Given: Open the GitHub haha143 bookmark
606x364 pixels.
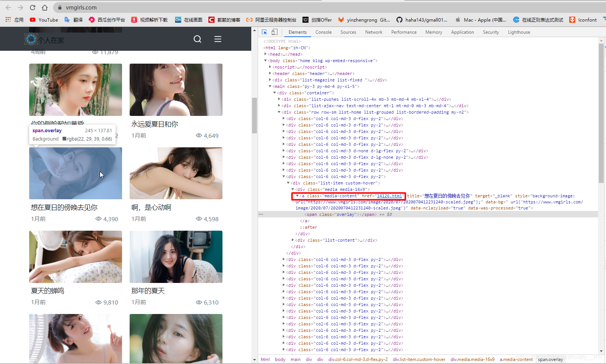Looking at the screenshot, I should (x=422, y=20).
